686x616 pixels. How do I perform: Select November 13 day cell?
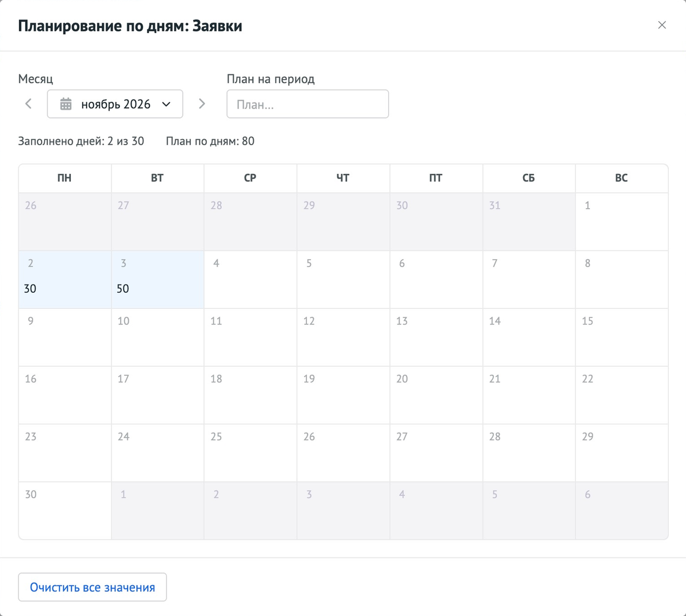pyautogui.click(x=436, y=337)
